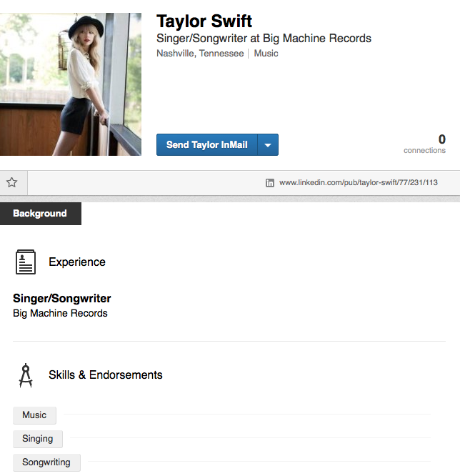Open the profile photo thumbnail

pyautogui.click(x=71, y=84)
